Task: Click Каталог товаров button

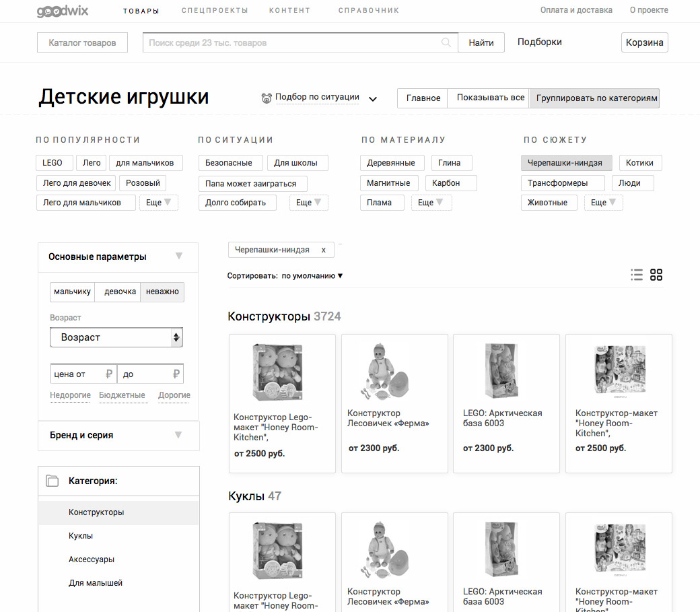Action: [x=82, y=42]
